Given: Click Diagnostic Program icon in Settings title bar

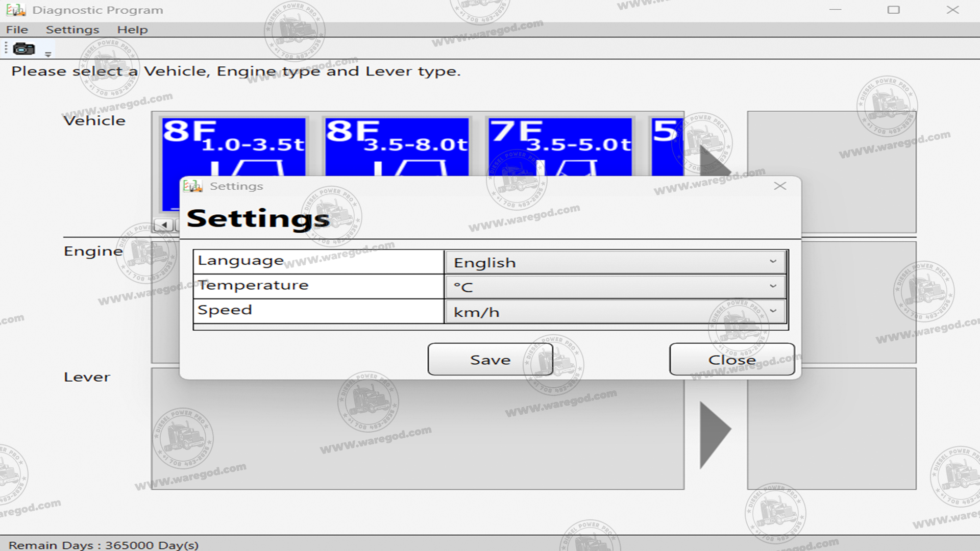Looking at the screenshot, I should pos(192,186).
